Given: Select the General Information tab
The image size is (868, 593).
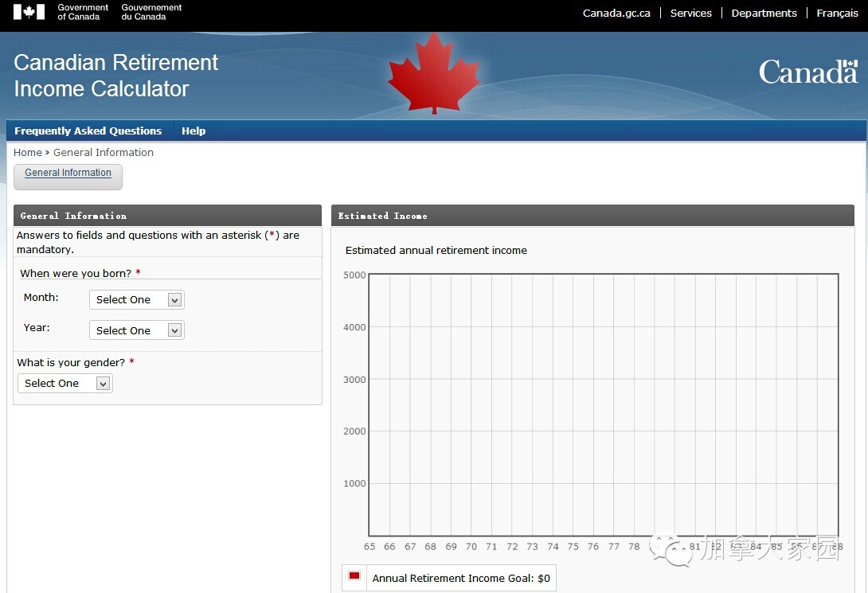Looking at the screenshot, I should tap(68, 177).
